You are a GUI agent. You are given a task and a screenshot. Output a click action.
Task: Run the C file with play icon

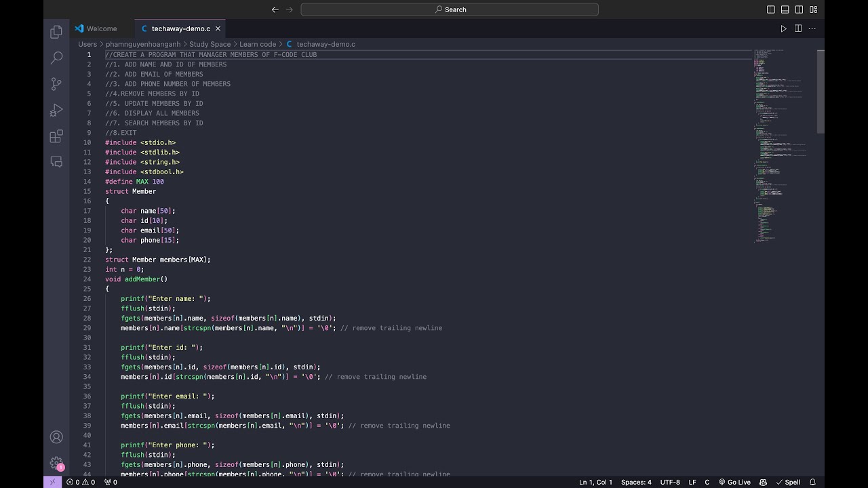(x=783, y=28)
